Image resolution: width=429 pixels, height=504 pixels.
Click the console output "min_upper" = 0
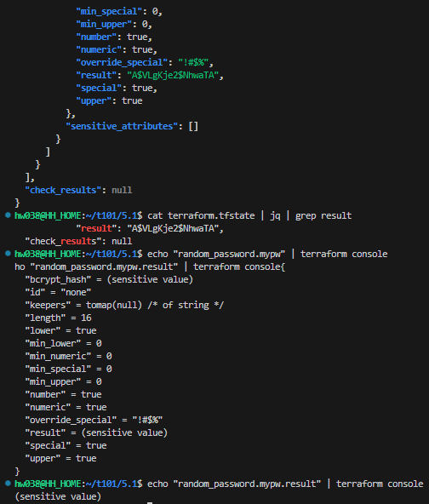click(63, 381)
